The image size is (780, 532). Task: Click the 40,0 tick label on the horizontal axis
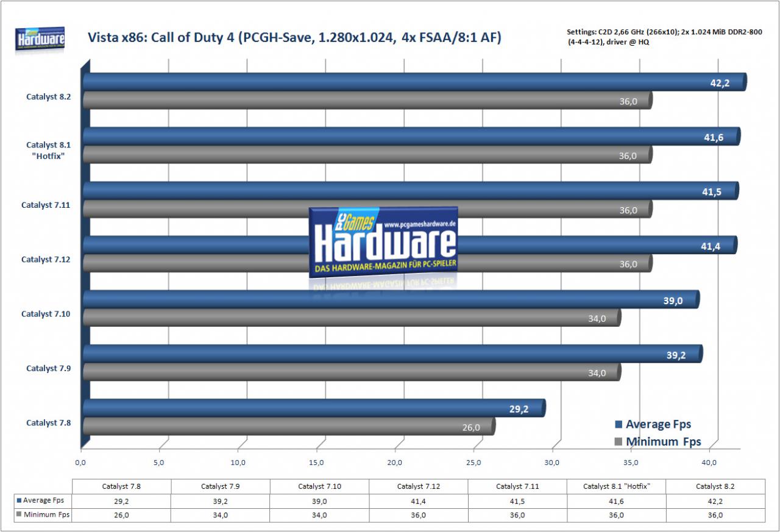tap(710, 463)
